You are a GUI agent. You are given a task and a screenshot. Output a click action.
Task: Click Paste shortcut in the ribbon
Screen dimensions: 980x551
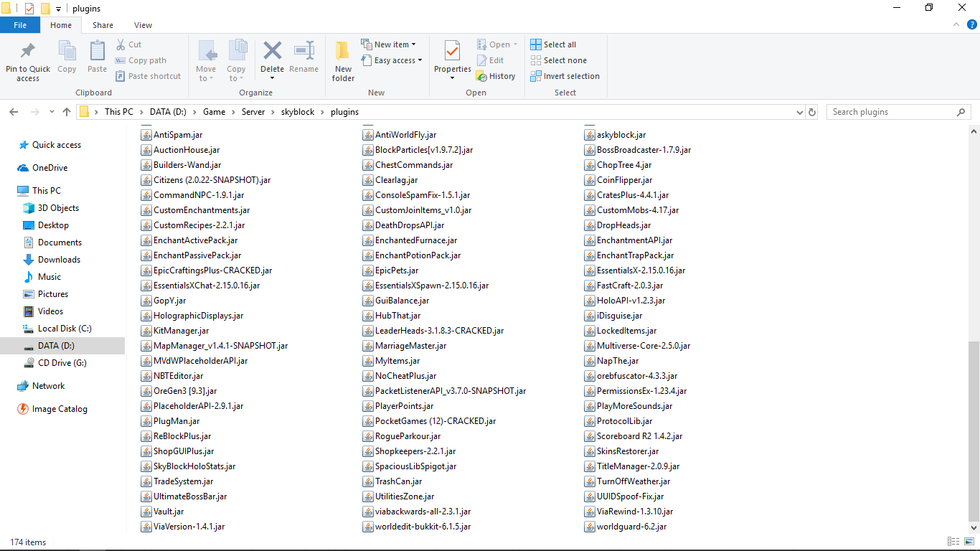[148, 76]
